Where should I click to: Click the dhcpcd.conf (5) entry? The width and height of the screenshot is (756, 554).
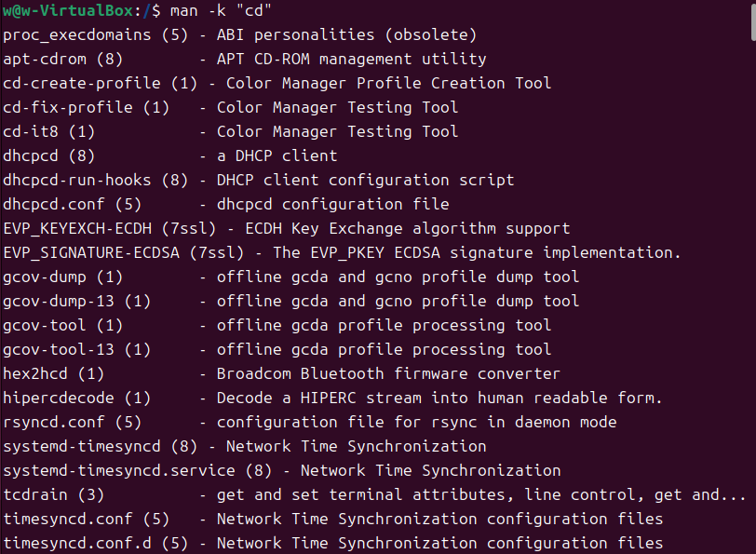pos(72,204)
